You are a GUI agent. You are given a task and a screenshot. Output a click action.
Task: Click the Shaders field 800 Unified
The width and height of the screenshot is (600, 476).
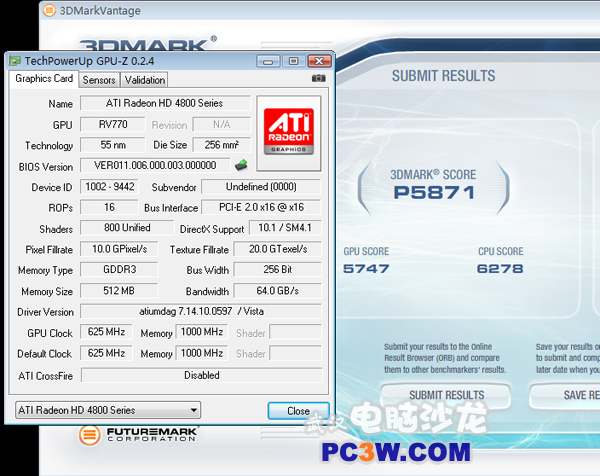[x=127, y=228]
